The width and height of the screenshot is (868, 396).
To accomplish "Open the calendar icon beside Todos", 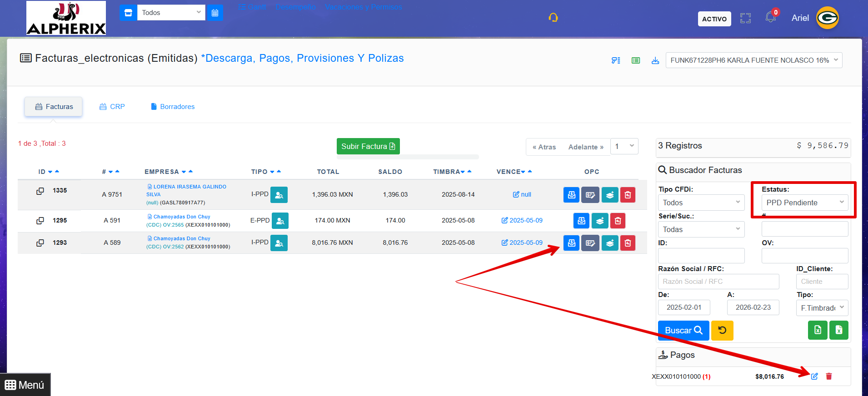I will (215, 13).
